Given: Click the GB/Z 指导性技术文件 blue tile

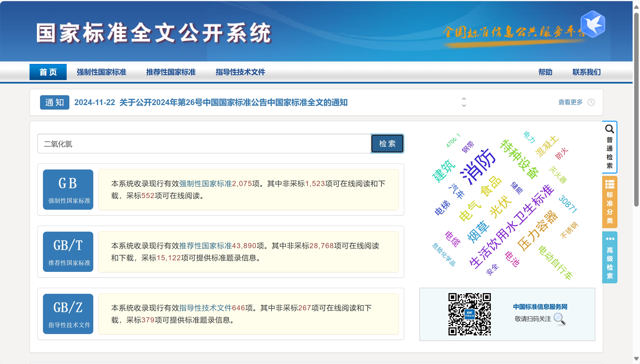Looking at the screenshot, I should coord(68,314).
